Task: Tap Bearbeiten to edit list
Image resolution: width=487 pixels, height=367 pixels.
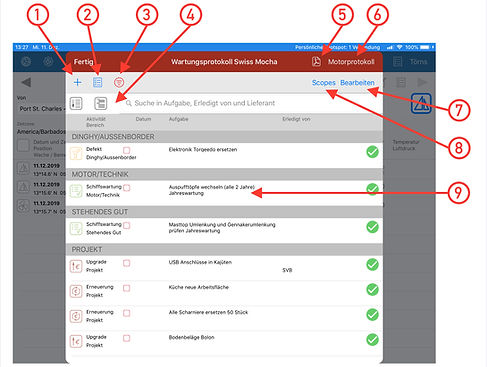Action: pos(357,83)
